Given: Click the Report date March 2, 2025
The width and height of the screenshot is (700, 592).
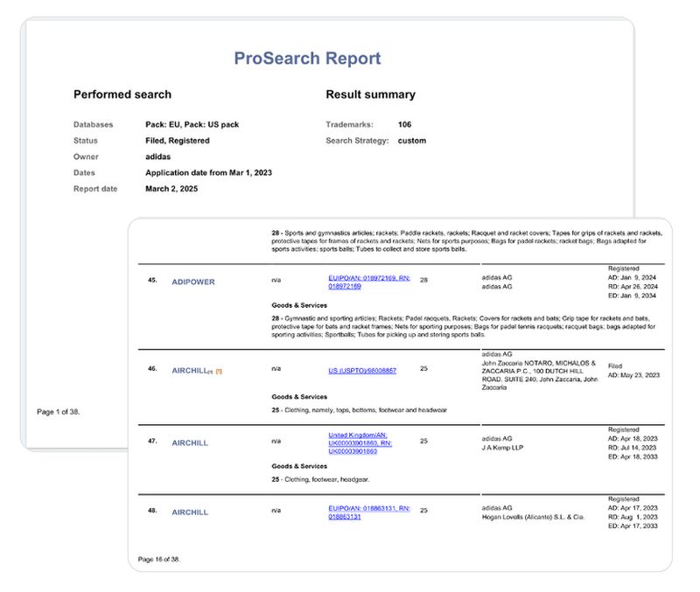Looking at the screenshot, I should (x=171, y=189).
